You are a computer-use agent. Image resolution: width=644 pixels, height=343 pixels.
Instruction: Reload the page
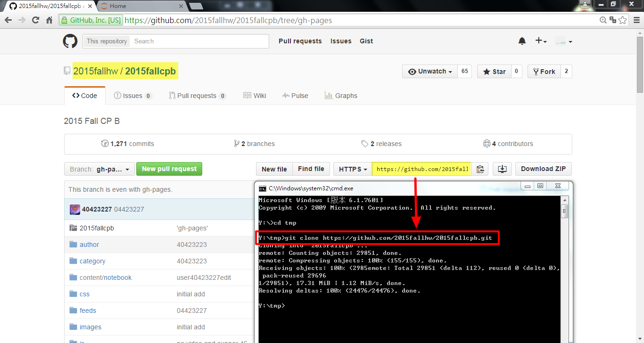pyautogui.click(x=35, y=20)
